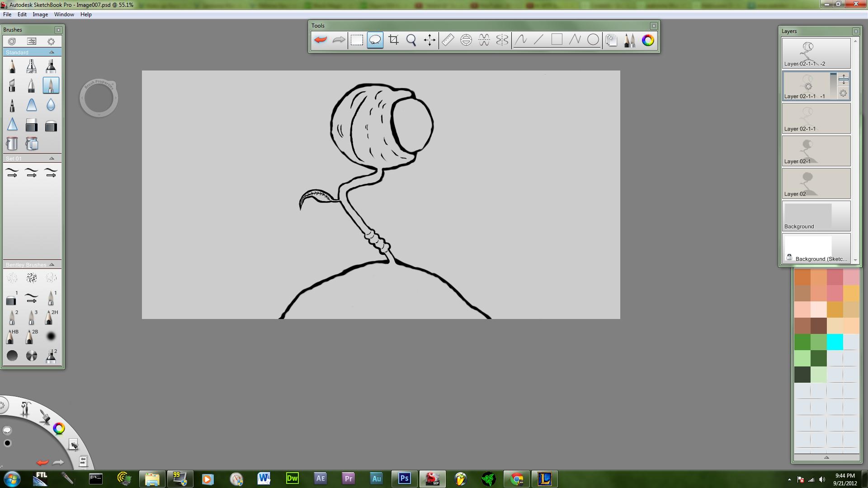Image resolution: width=868 pixels, height=488 pixels.
Task: Toggle the Ruler tool
Action: [x=448, y=40]
